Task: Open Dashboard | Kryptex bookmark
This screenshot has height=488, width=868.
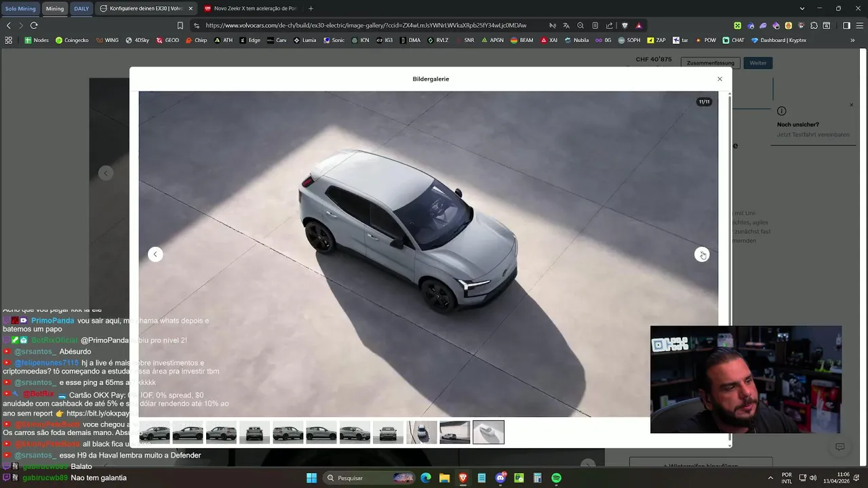Action: pyautogui.click(x=778, y=40)
